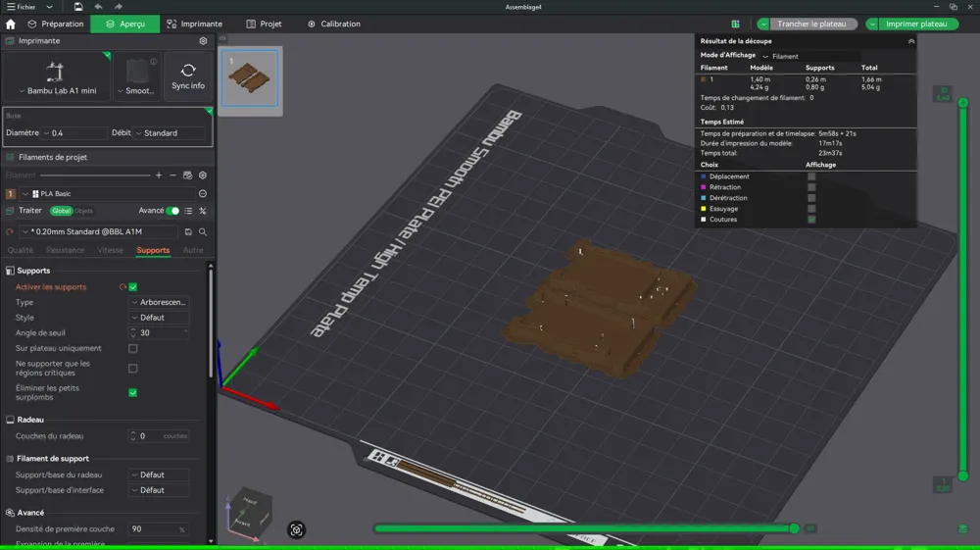Enable Sur plateau uniquement checkbox
This screenshot has height=550, width=980.
pyautogui.click(x=133, y=348)
